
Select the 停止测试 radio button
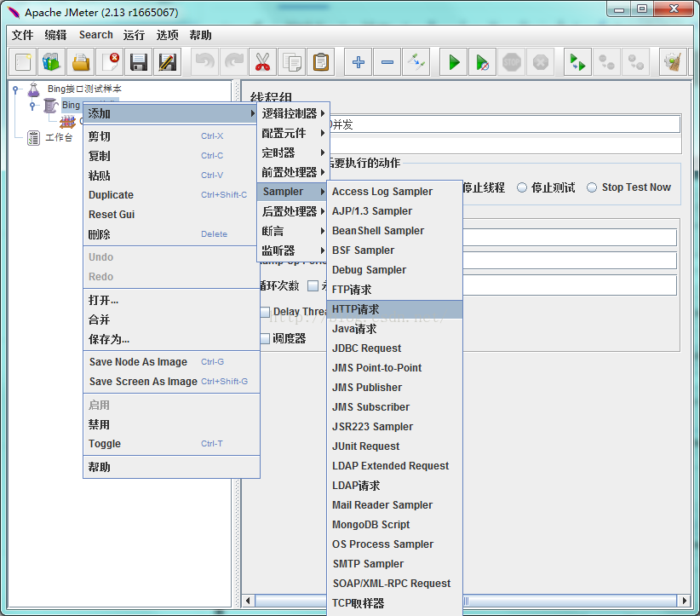coord(522,187)
